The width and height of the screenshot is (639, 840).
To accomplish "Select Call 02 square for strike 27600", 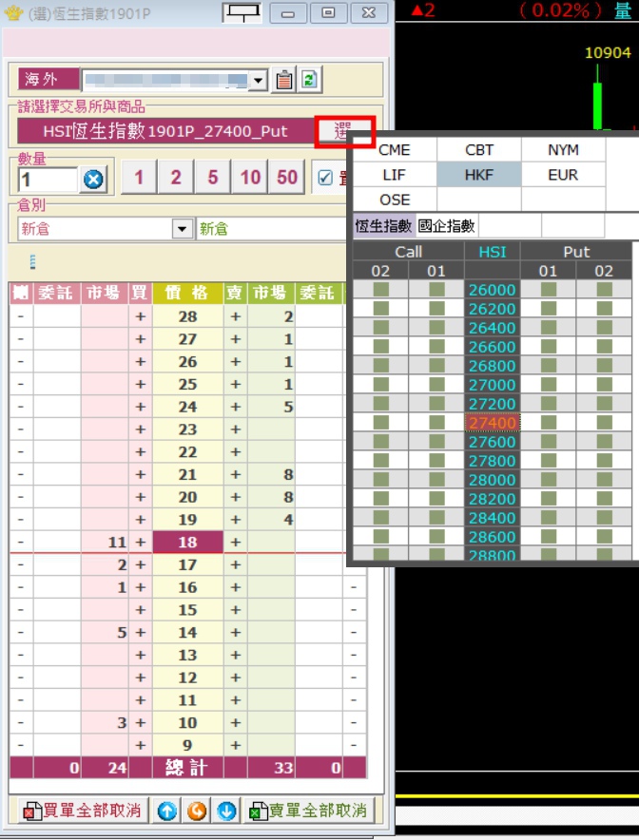I will pos(380,442).
